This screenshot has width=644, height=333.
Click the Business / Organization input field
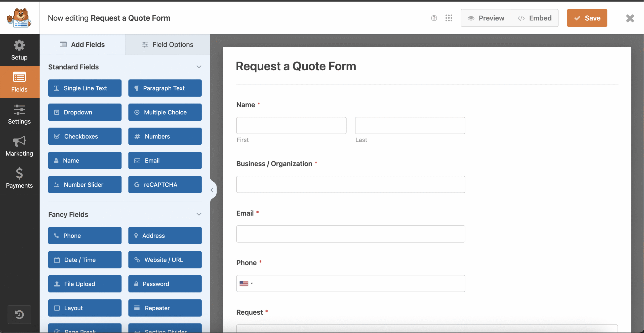351,184
